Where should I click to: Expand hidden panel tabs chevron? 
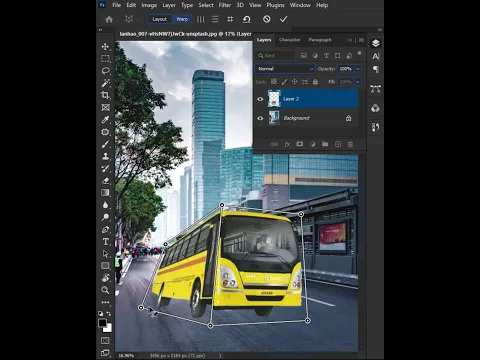[349, 40]
